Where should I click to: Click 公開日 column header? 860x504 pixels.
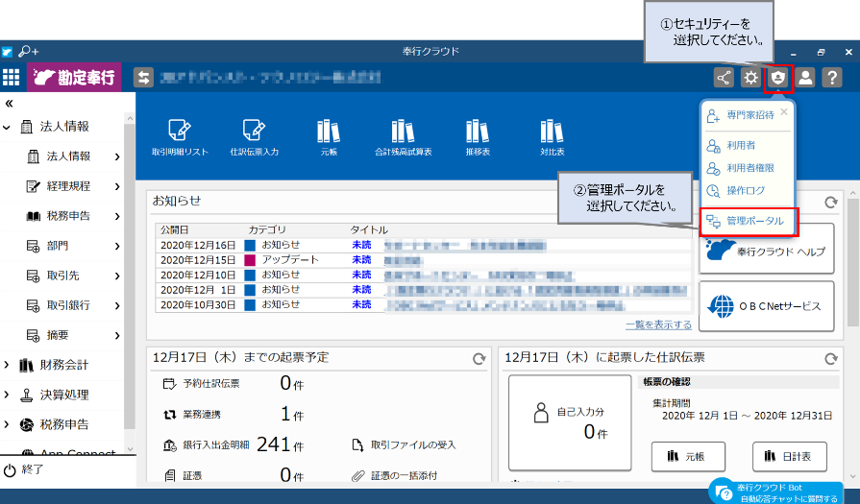175,230
